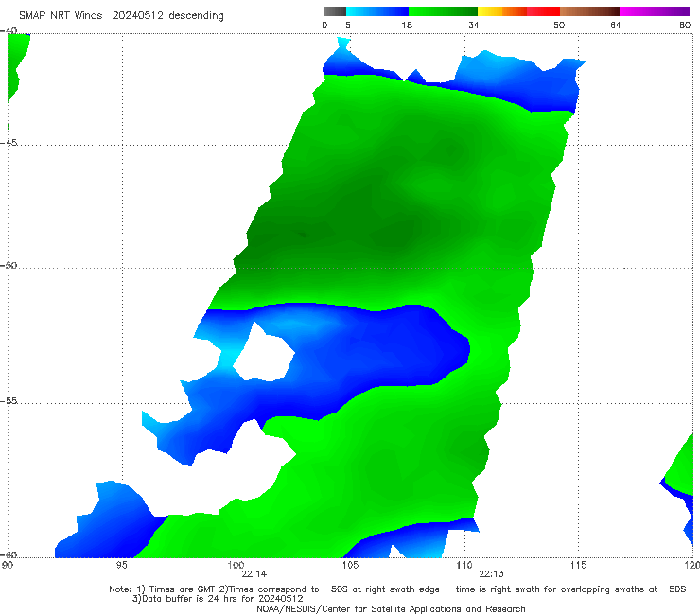Pick the yellow segment of the color bar

pyautogui.click(x=490, y=11)
